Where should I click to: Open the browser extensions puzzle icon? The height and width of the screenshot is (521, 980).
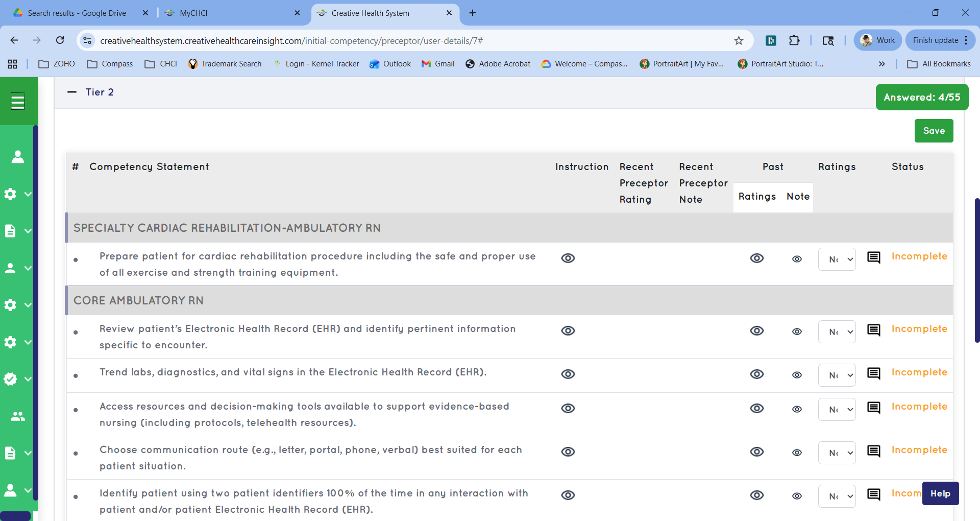click(x=794, y=40)
